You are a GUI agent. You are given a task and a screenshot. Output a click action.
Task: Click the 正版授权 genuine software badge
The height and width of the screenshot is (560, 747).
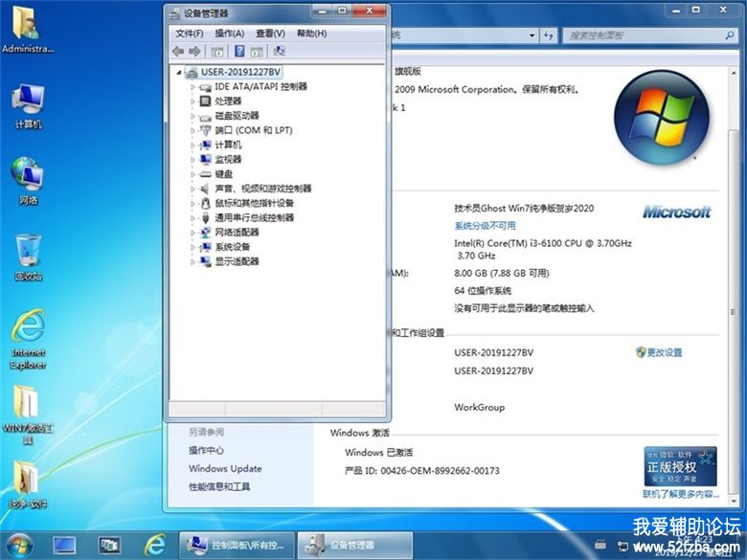click(680, 466)
